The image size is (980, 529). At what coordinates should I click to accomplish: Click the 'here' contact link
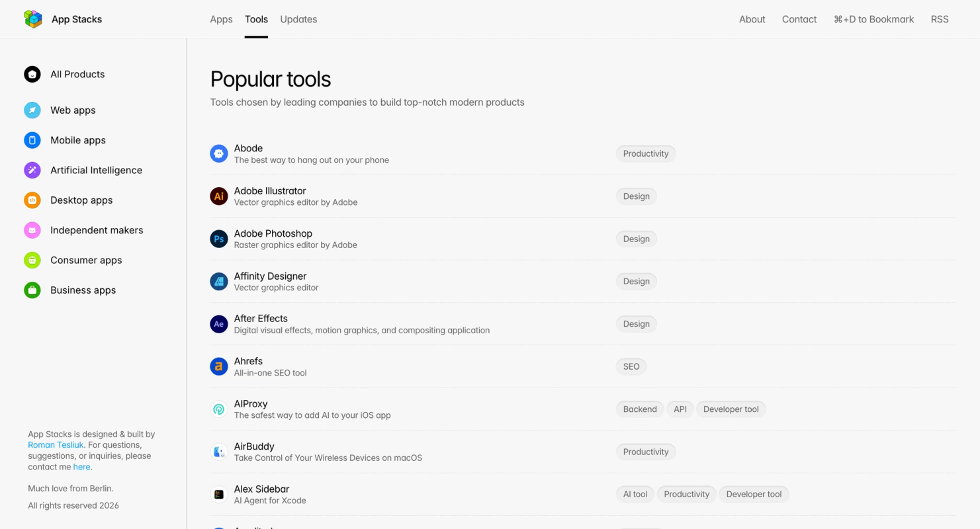[81, 467]
